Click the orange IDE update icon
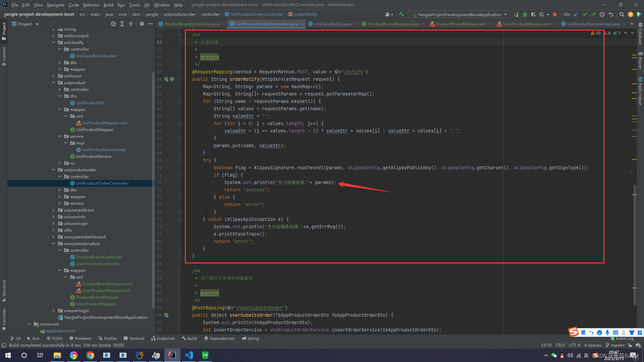 pyautogui.click(x=631, y=14)
